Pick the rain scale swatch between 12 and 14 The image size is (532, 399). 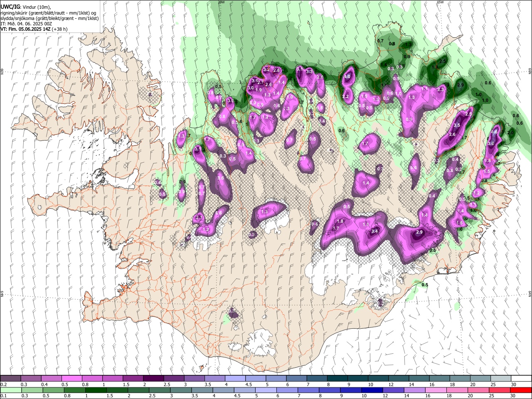(x=393, y=390)
